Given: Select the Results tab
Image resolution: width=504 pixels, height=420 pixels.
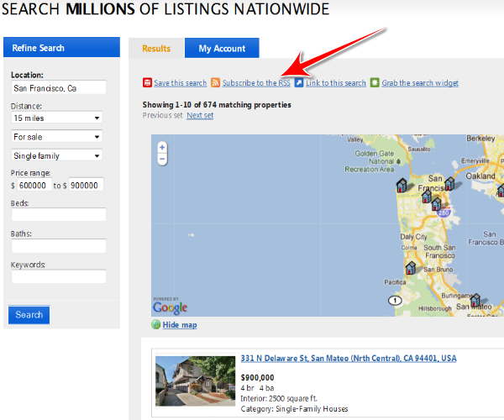Looking at the screenshot, I should [156, 49].
